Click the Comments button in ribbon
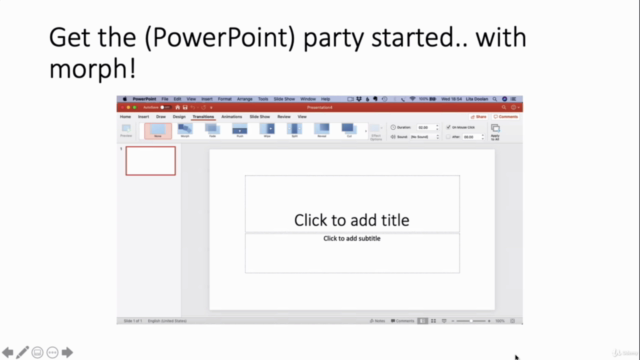Screen dimensions: 640x360 pyautogui.click(x=505, y=117)
